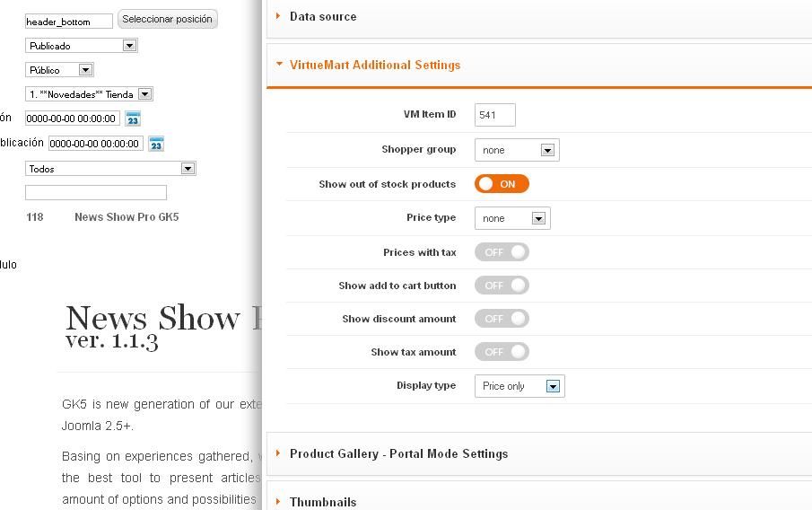Viewport: 812px width, 510px height.
Task: Click the first 0000-00-00 date field
Action: point(73,119)
